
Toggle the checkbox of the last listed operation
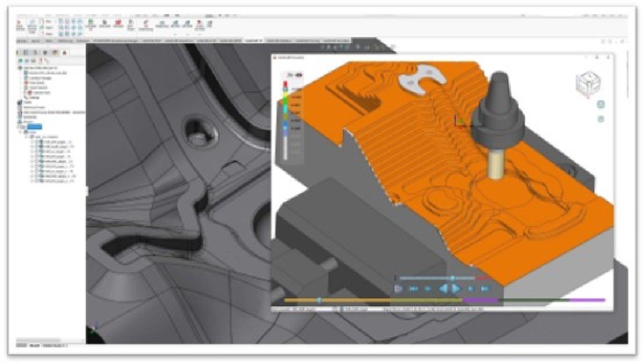point(36,181)
